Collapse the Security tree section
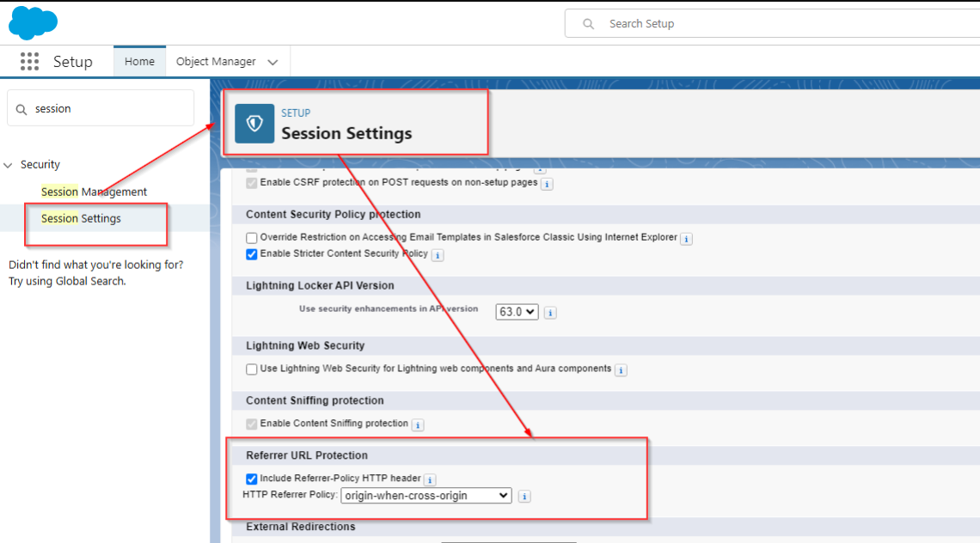Screen dimensions: 980x543 point(9,165)
